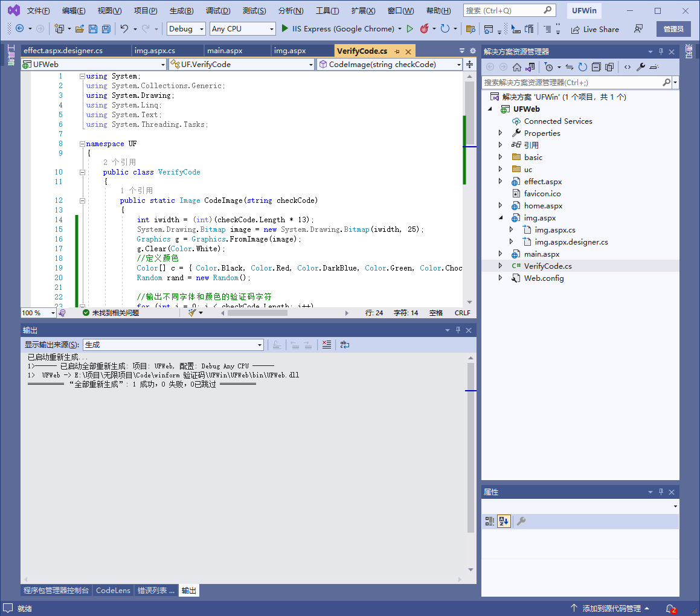Screen dimensions: 700x616
Task: Toggle alphabetical sorting in the Properties panel
Action: coord(504,521)
